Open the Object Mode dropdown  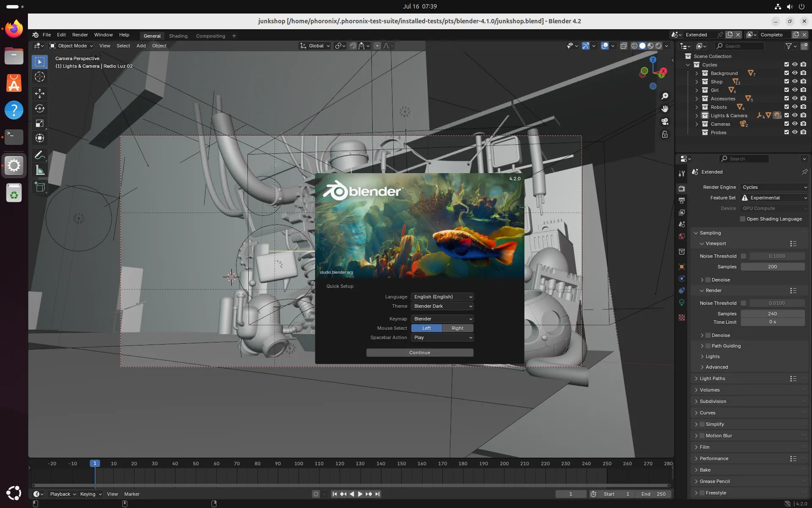[x=71, y=46]
